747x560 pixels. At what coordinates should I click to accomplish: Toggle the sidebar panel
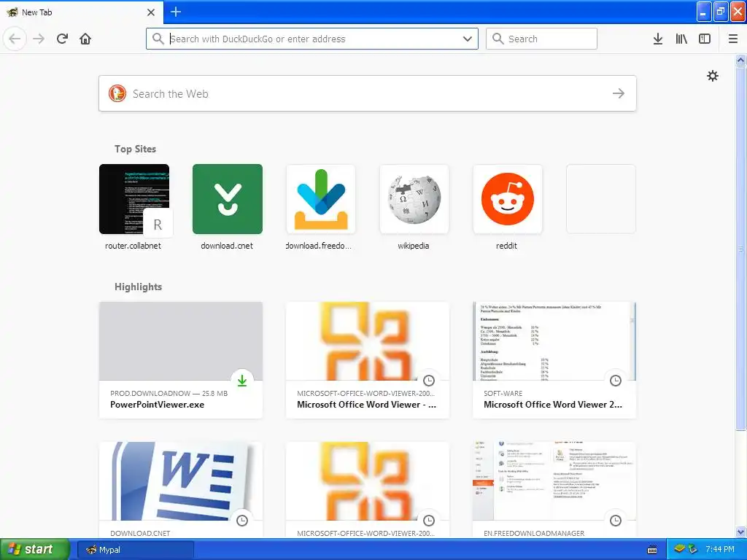(x=705, y=39)
